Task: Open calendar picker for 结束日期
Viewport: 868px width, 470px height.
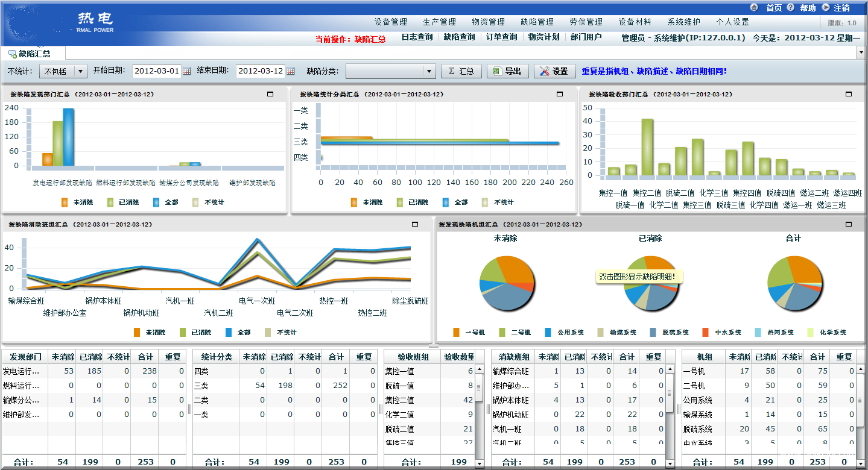Action: [291, 71]
